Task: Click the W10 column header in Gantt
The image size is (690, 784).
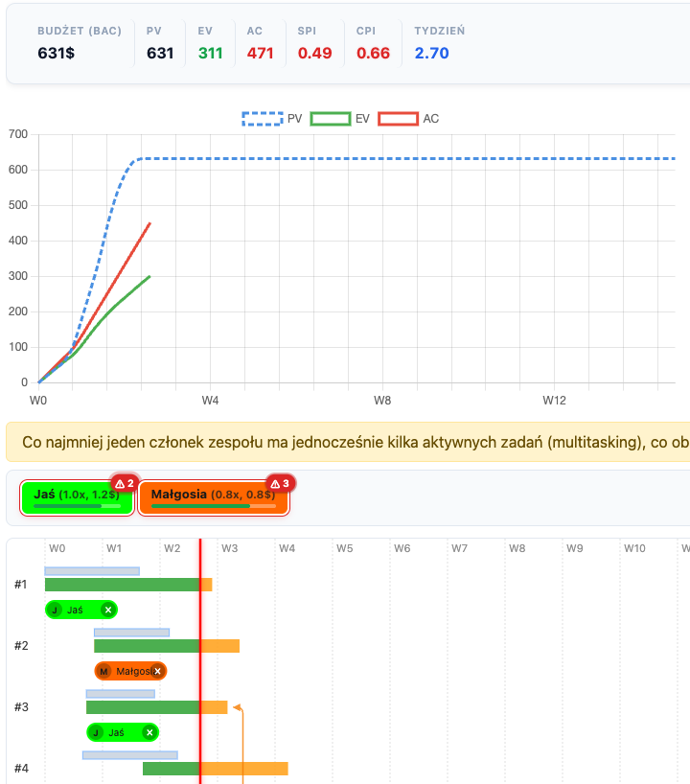Action: (x=634, y=548)
